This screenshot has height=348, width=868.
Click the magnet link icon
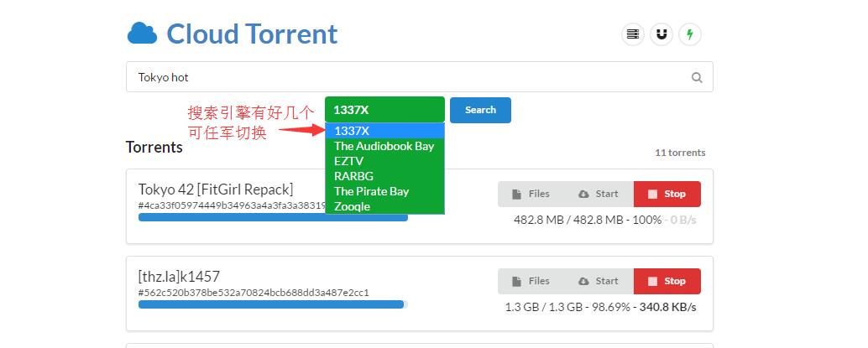pos(661,34)
